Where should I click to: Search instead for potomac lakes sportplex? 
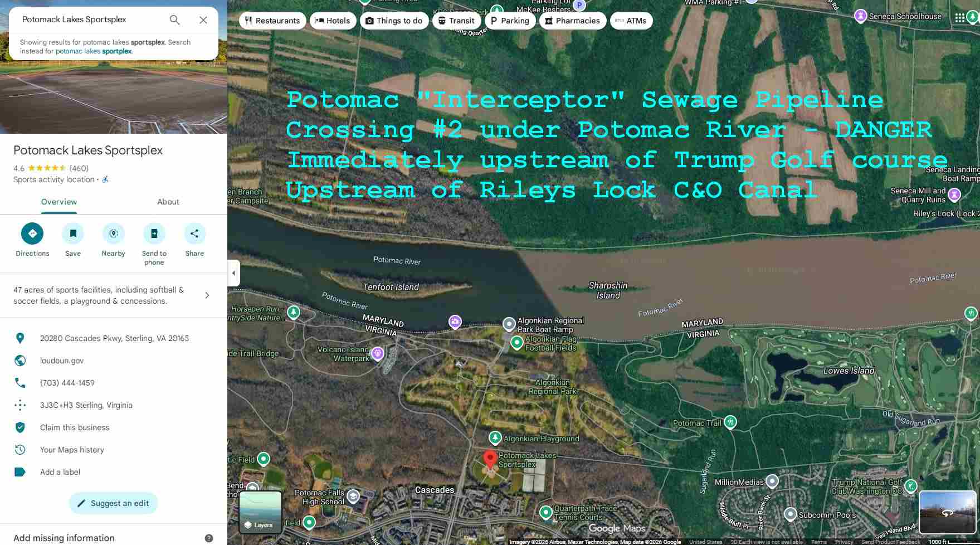pyautogui.click(x=94, y=51)
